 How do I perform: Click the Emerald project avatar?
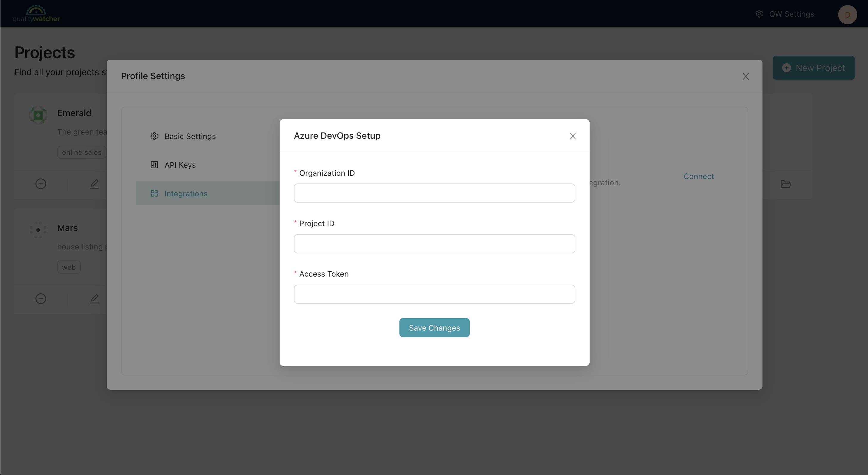point(38,115)
